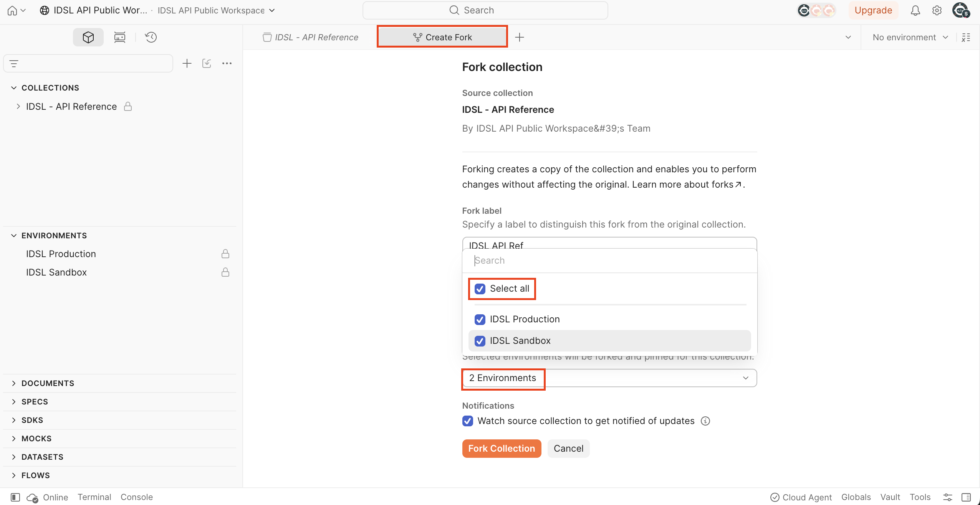
Task: Open the Home icon menu
Action: coord(16,10)
